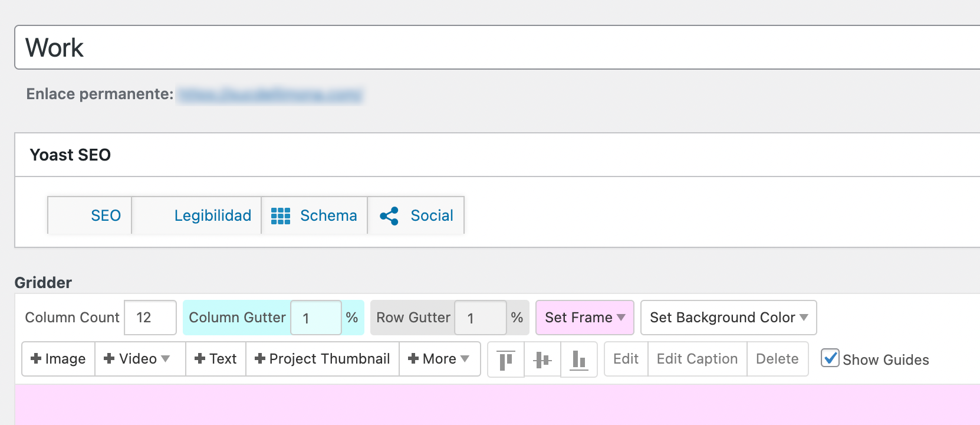Open the Legibilidad tab
This screenshot has height=425, width=980.
[212, 216]
